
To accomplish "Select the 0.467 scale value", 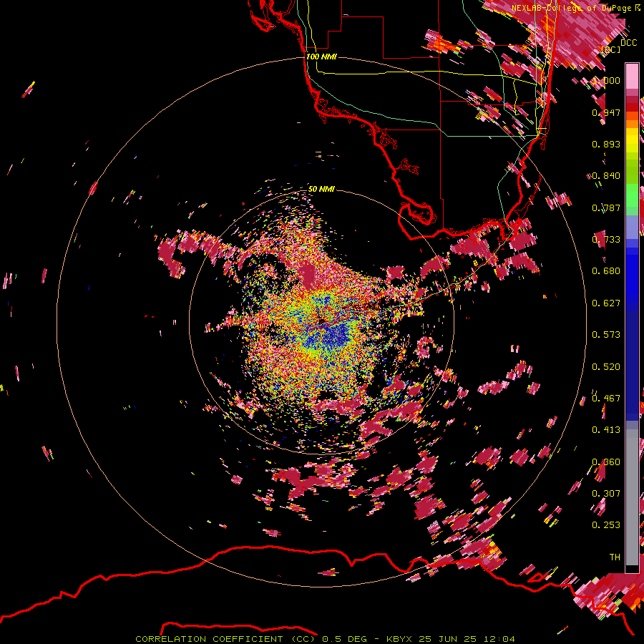I will 606,399.
